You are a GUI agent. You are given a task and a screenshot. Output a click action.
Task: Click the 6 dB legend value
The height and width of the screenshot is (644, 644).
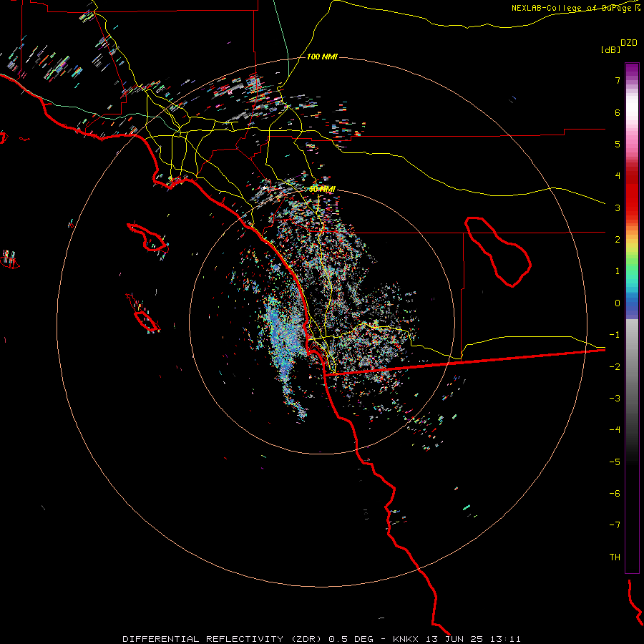click(x=618, y=112)
